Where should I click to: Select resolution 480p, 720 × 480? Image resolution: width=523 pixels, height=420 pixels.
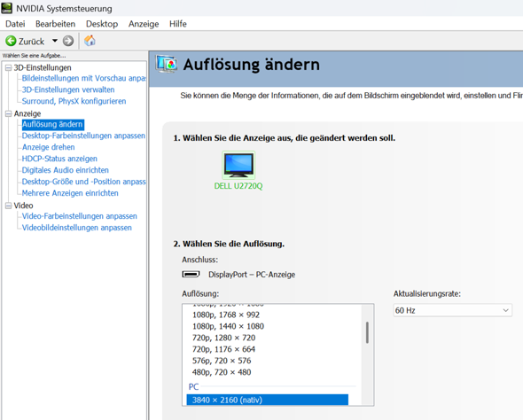[222, 372]
